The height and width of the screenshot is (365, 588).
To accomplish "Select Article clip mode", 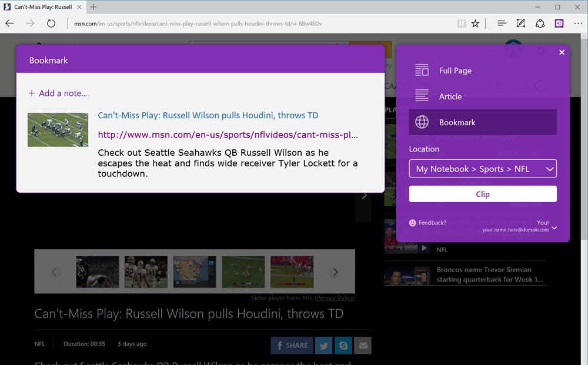I will click(483, 96).
